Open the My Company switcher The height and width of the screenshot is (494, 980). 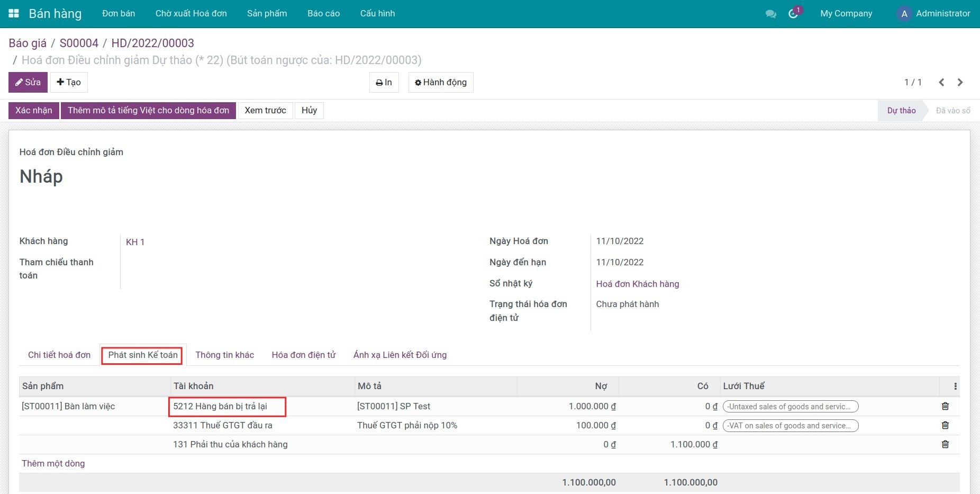[846, 13]
